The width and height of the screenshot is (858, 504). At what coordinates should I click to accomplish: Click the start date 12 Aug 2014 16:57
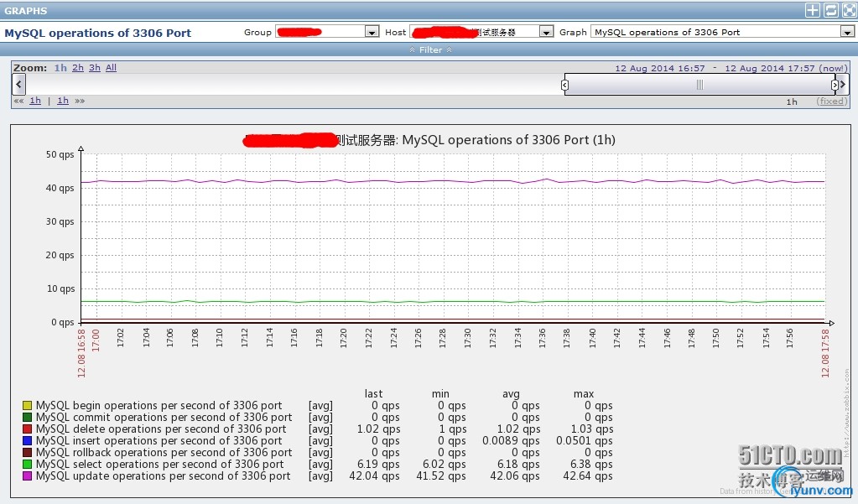(x=660, y=69)
